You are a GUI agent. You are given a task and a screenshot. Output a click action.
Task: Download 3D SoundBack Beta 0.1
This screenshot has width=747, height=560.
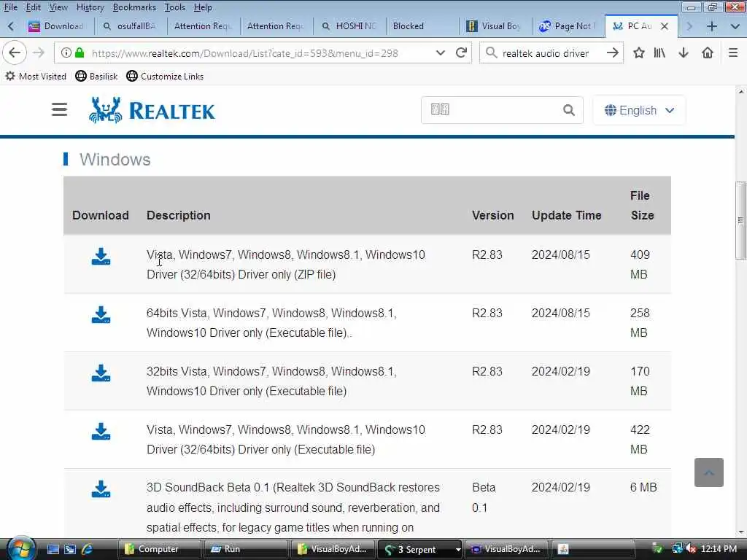(101, 489)
